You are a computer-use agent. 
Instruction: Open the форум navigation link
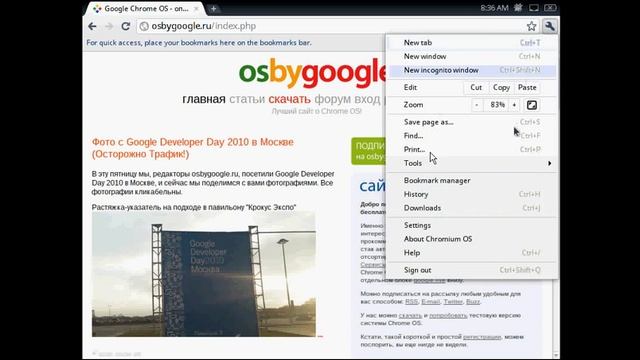[x=332, y=99]
